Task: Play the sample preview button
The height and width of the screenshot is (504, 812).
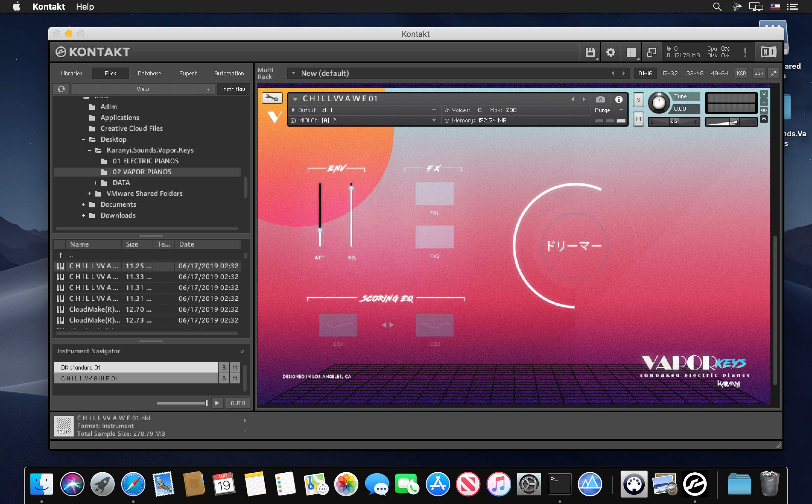Action: 217,403
